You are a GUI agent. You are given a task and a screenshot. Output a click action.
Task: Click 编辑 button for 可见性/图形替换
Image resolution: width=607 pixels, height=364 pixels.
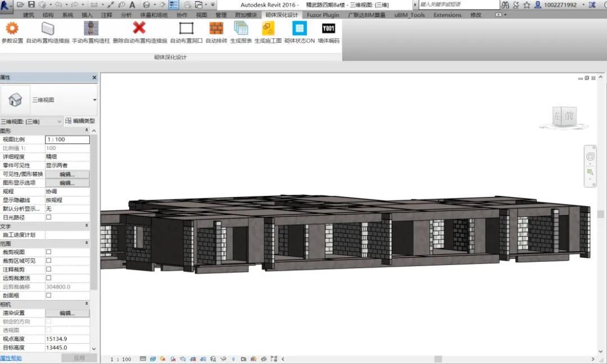click(x=67, y=175)
